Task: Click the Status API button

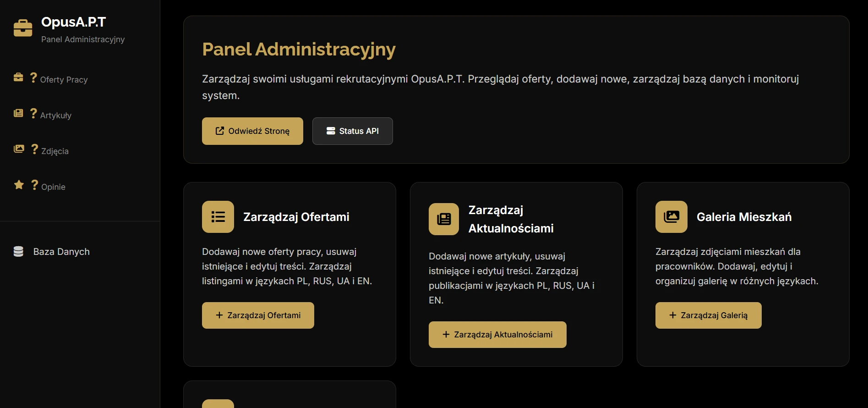Action: tap(352, 131)
